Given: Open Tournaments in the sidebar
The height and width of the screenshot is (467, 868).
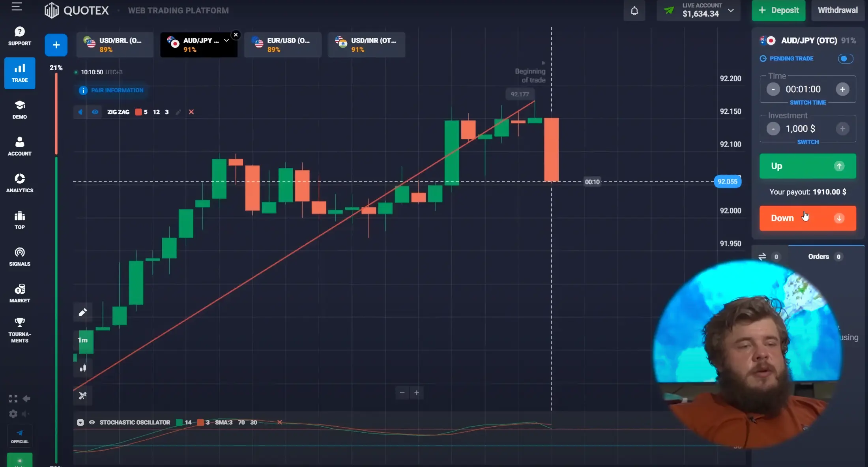Looking at the screenshot, I should 20,330.
